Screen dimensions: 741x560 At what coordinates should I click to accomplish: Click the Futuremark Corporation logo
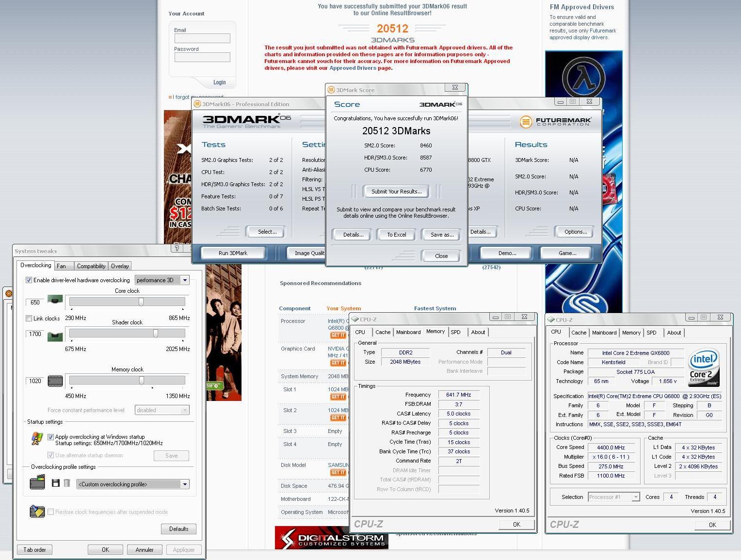pyautogui.click(x=556, y=121)
